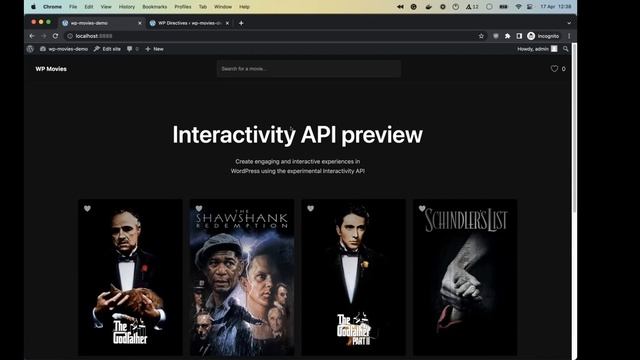Close the WP Directives tab
The image size is (640, 360).
pos(227,23)
